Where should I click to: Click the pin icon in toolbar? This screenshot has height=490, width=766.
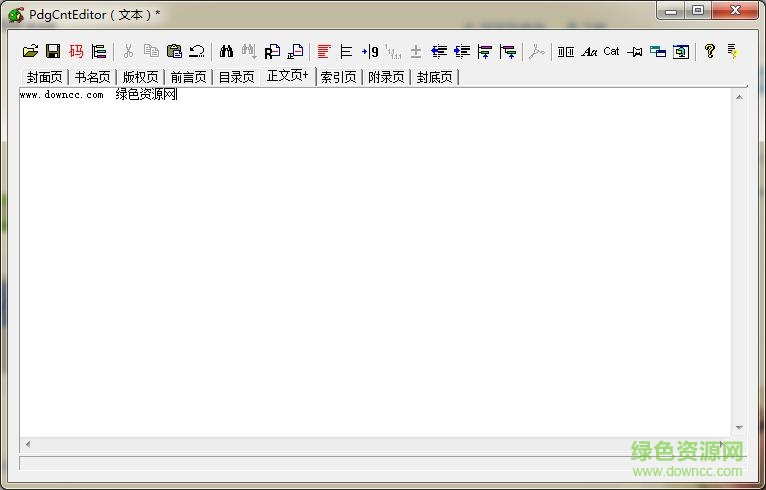pyautogui.click(x=635, y=51)
